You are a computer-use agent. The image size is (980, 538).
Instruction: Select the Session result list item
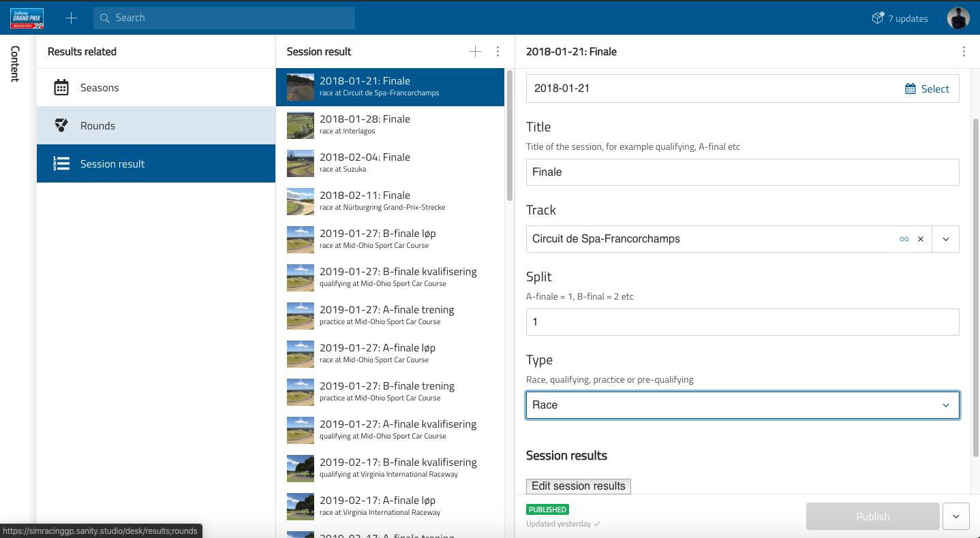tap(156, 163)
